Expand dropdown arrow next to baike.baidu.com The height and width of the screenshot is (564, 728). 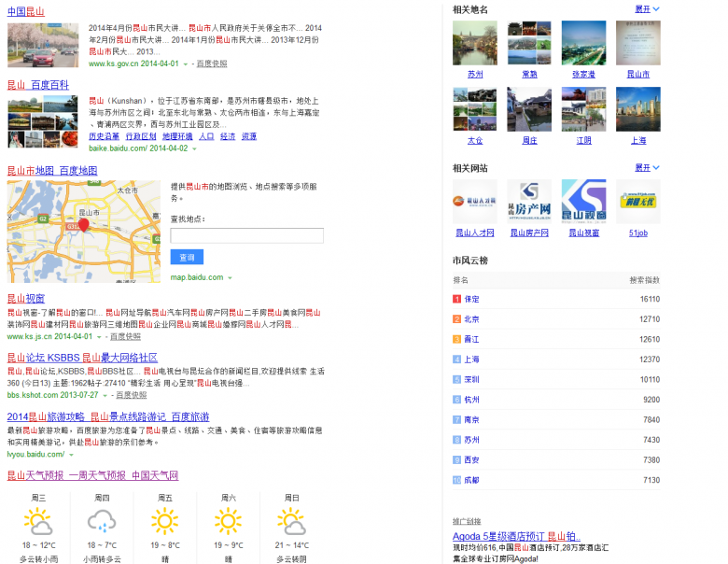194,148
